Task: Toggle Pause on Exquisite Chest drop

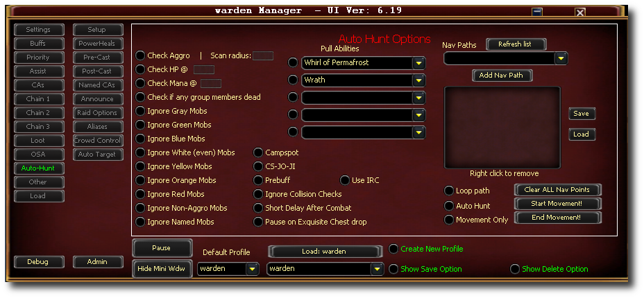Action: 258,222
